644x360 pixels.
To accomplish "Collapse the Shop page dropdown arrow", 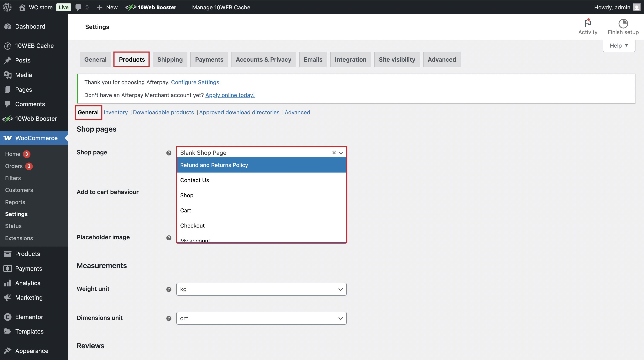I will (341, 153).
